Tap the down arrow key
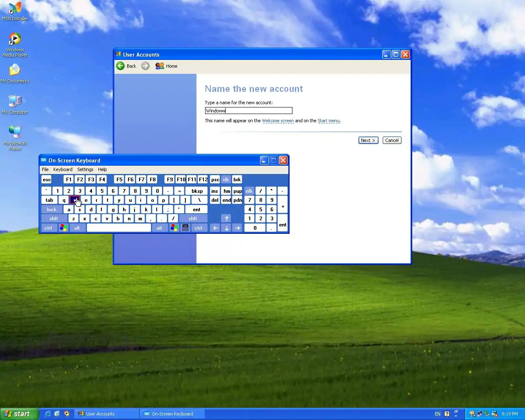Image resolution: width=525 pixels, height=420 pixels. click(226, 228)
